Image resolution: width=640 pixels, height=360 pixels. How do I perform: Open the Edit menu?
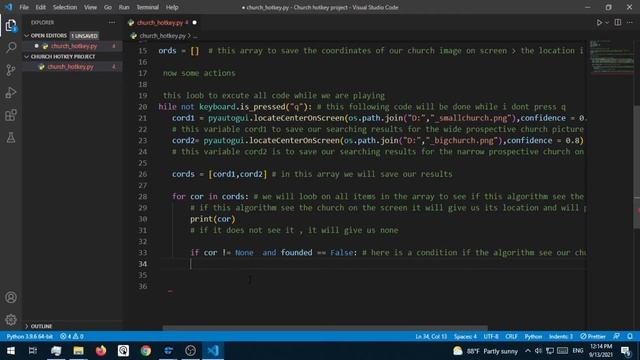pos(40,7)
